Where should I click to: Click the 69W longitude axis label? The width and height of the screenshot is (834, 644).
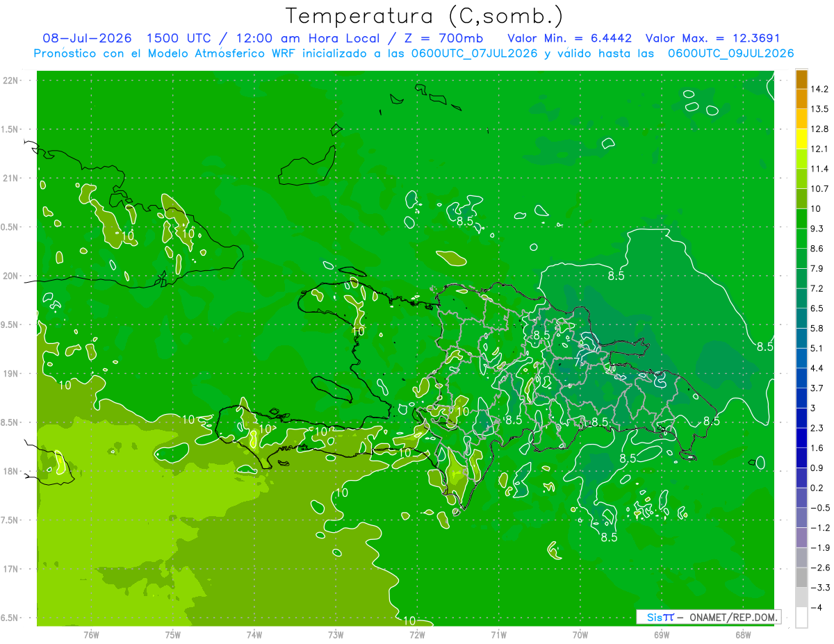[662, 634]
